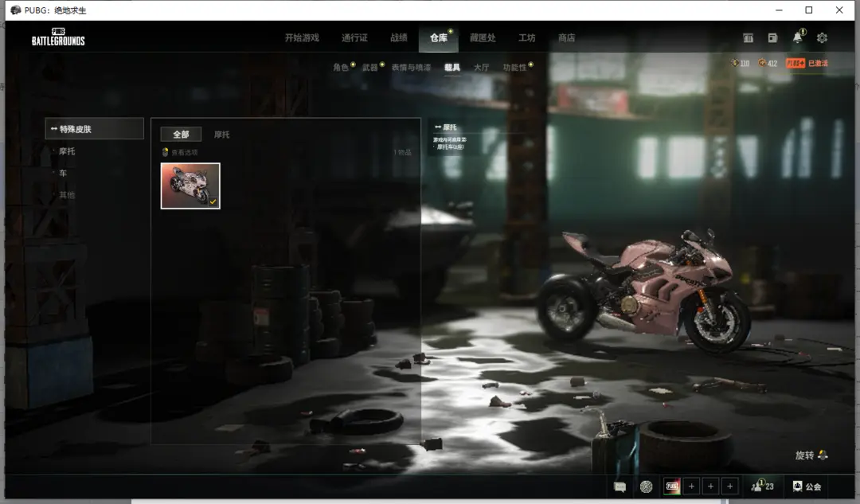Open the 开始游戏 tab
860x504 pixels.
coord(302,38)
